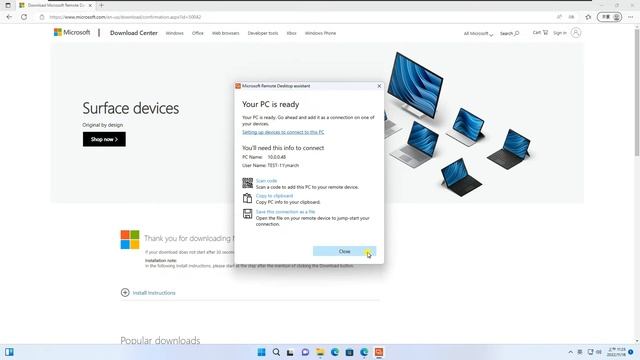Click the floppy disk save icon
This screenshot has height=360, width=640.
point(247,213)
